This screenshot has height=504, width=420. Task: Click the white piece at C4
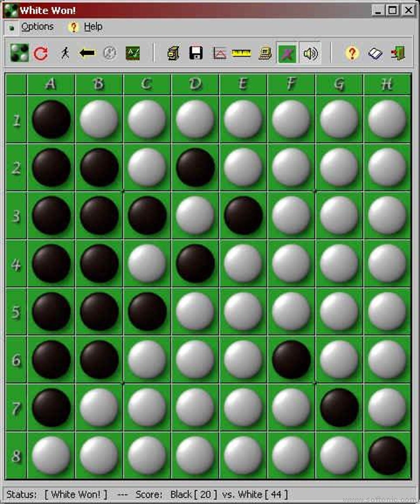coord(147,264)
